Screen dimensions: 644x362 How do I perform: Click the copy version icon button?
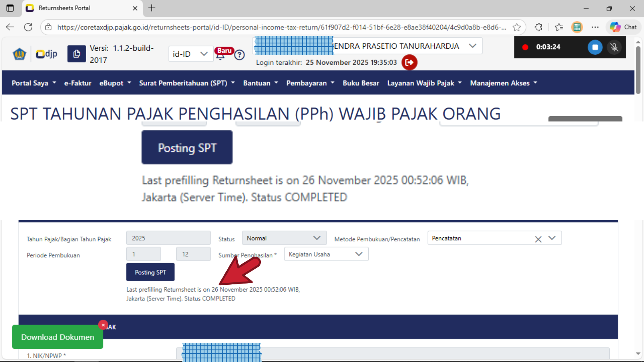click(x=76, y=54)
